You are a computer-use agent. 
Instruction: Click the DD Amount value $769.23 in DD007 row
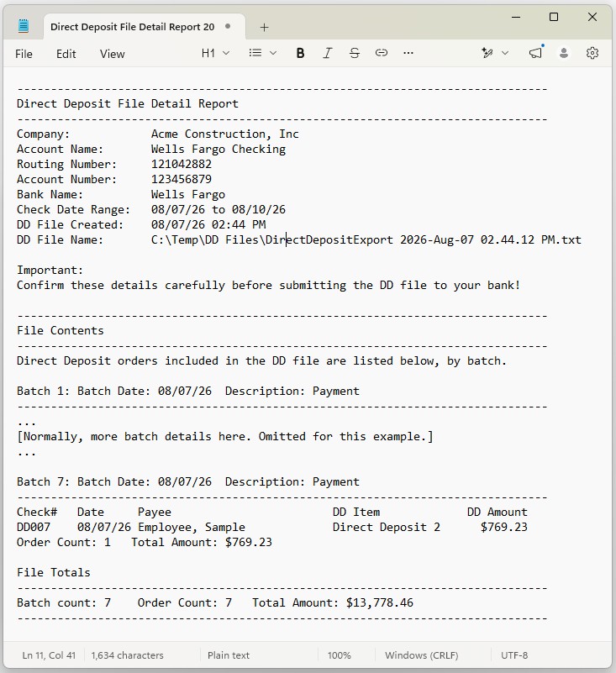[x=504, y=527]
